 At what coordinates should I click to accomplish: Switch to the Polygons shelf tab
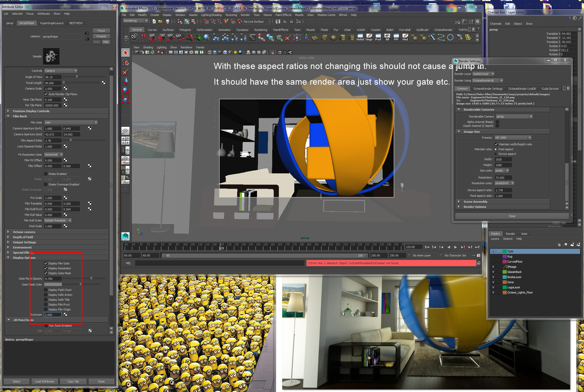pos(185,30)
